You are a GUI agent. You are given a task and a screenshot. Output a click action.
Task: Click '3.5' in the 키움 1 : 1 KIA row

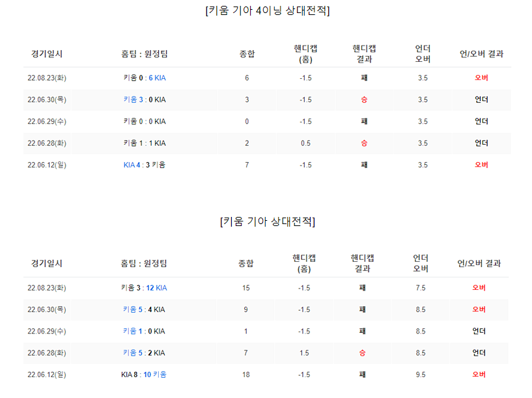(423, 143)
